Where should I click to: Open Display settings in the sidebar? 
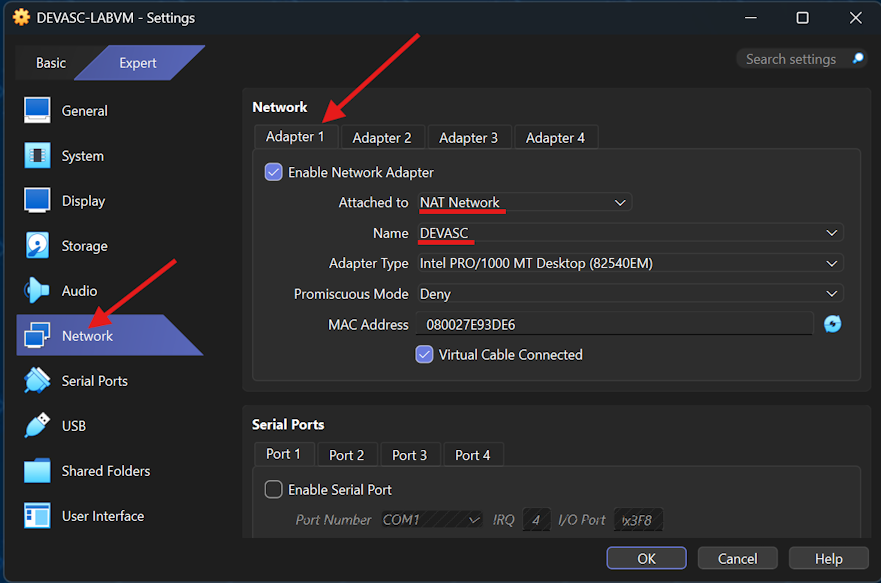[80, 200]
